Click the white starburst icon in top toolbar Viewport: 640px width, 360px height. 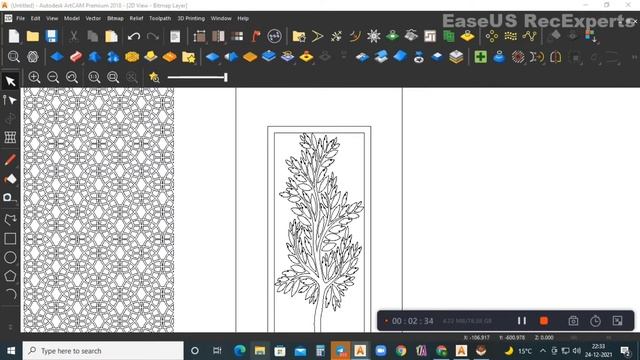373,36
